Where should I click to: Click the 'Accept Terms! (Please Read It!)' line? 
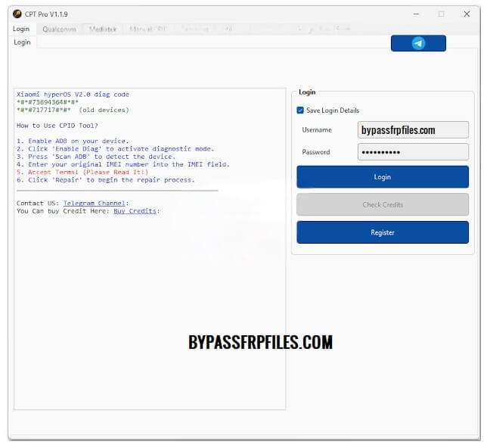pos(82,173)
